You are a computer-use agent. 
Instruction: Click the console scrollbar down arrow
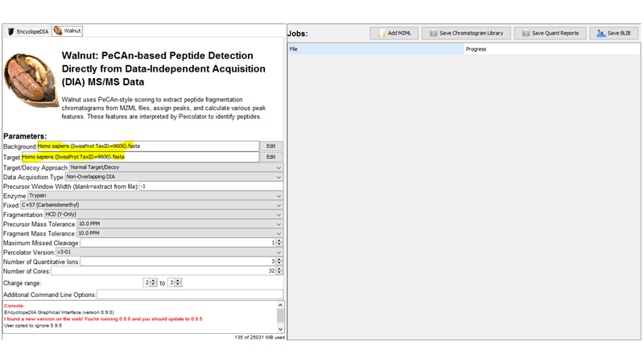(x=280, y=329)
